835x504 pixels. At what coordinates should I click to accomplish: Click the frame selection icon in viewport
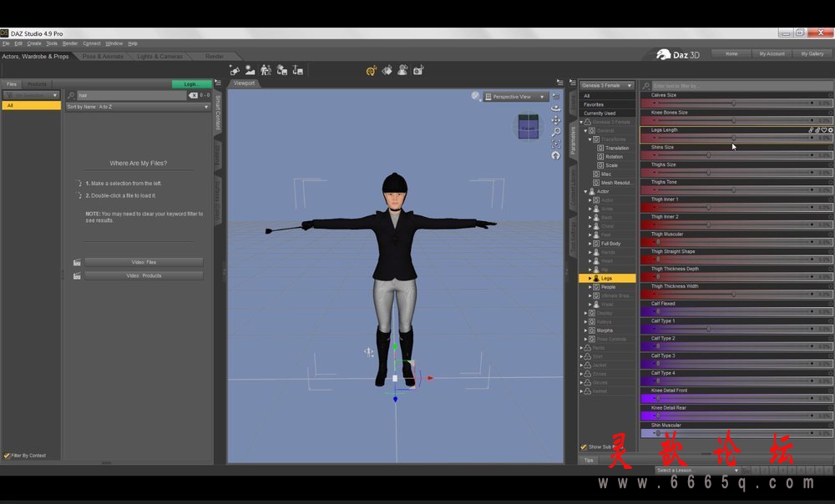click(x=555, y=144)
